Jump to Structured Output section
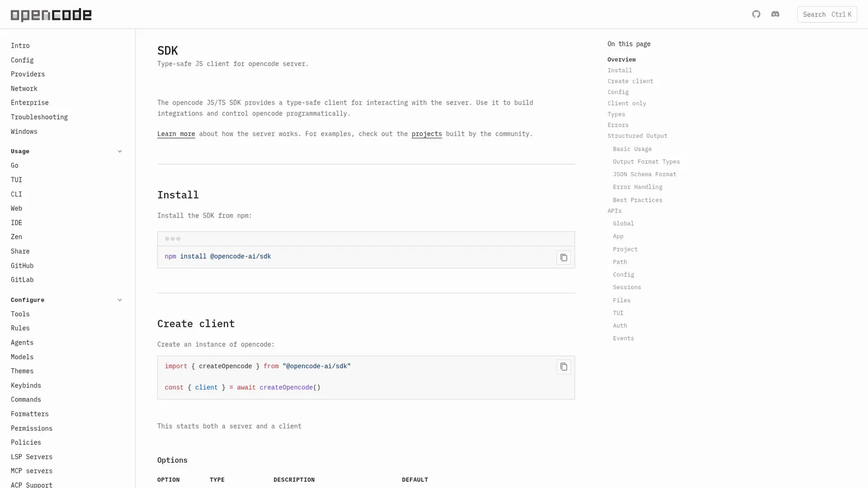Viewport: 868px width, 488px height. [x=637, y=136]
